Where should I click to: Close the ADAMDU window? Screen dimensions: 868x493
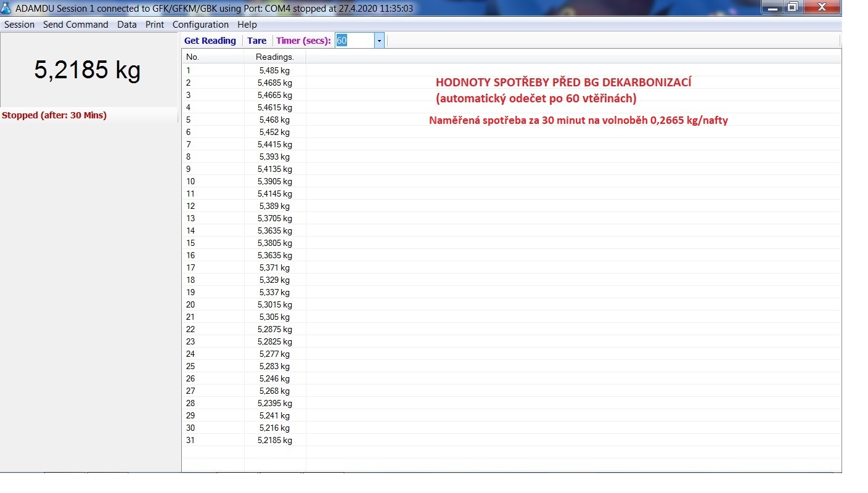point(822,7)
